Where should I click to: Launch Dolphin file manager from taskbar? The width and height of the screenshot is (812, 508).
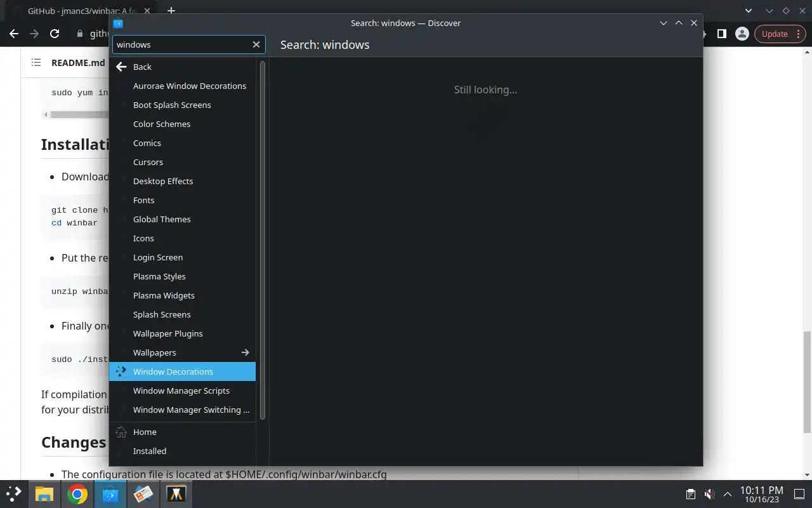pyautogui.click(x=44, y=493)
